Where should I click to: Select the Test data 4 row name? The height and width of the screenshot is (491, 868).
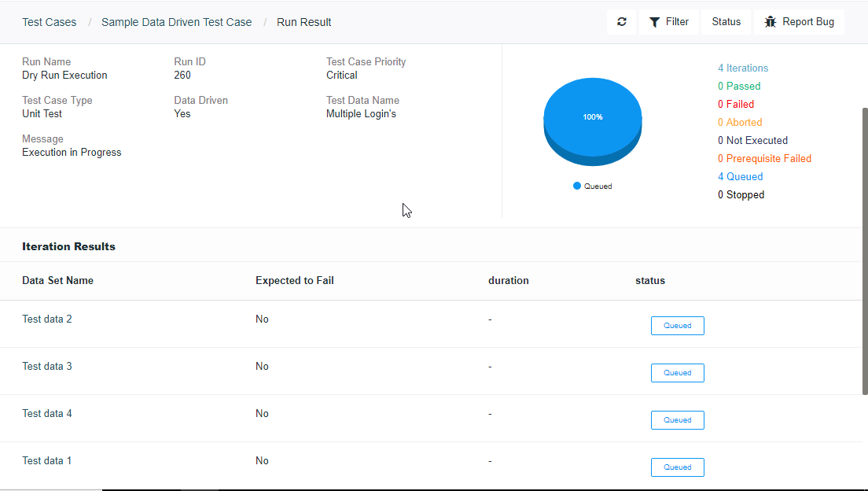pos(47,413)
